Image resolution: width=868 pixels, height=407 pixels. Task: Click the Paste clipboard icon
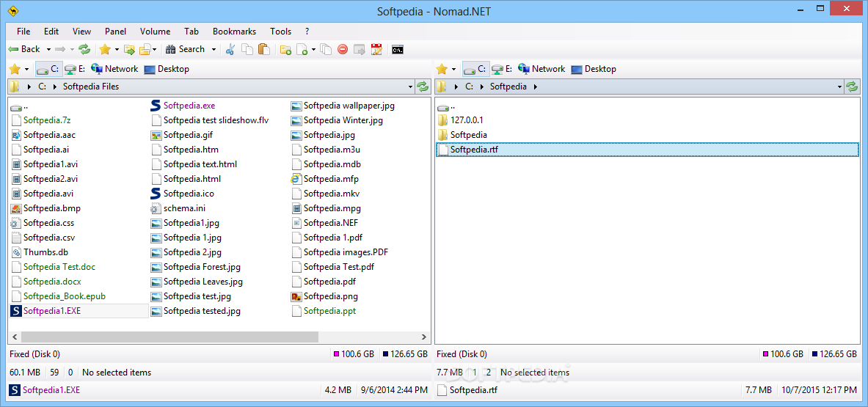(x=264, y=49)
